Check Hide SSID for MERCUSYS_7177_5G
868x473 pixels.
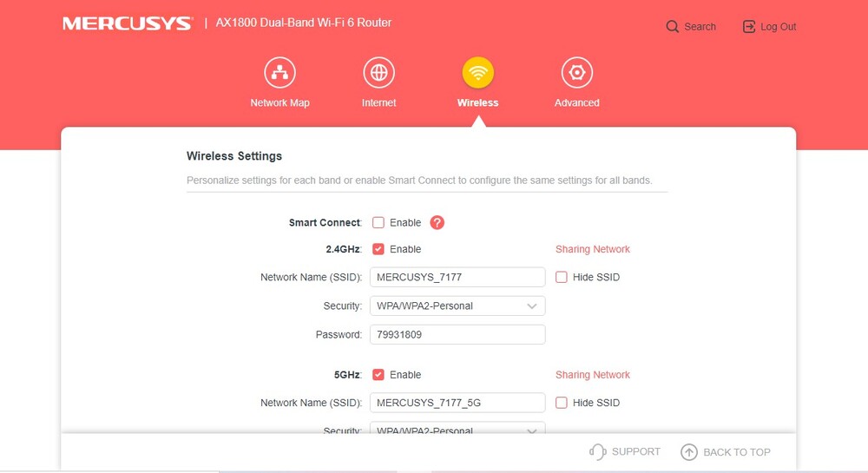[x=562, y=403]
